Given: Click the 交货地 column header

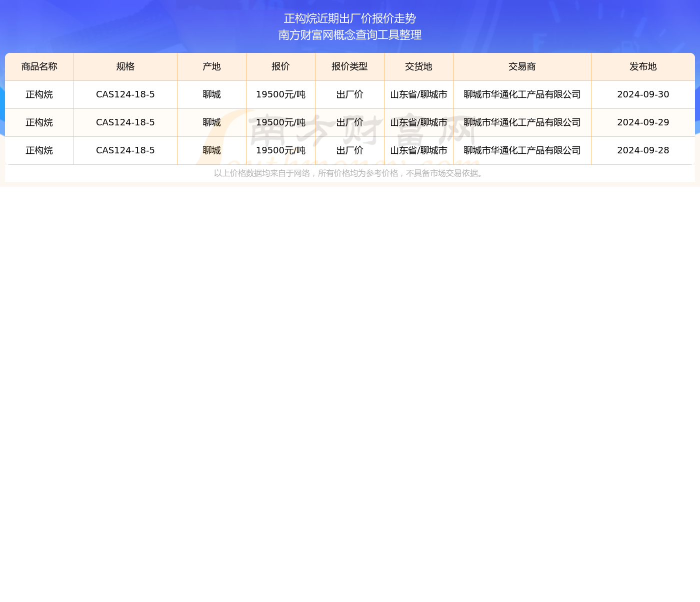Looking at the screenshot, I should tap(419, 67).
